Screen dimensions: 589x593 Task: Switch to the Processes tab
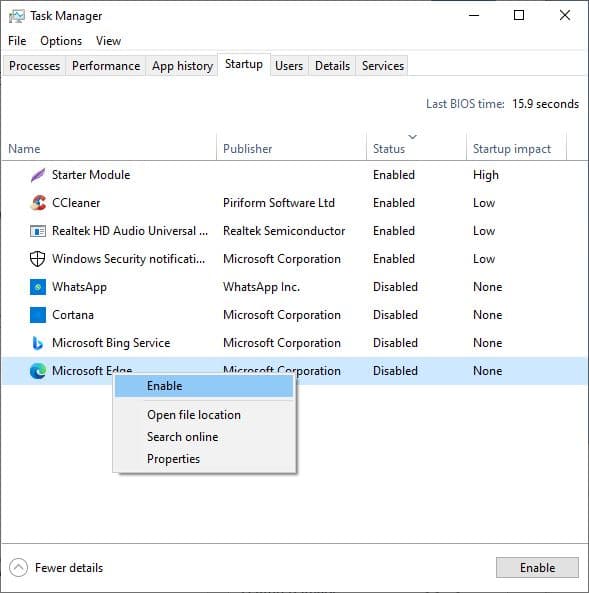click(x=34, y=66)
